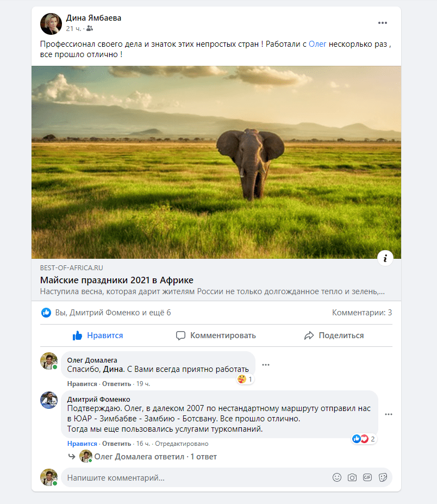The image size is (437, 504).
Task: Open Дина Ямбаева's profile name
Action: (x=93, y=18)
